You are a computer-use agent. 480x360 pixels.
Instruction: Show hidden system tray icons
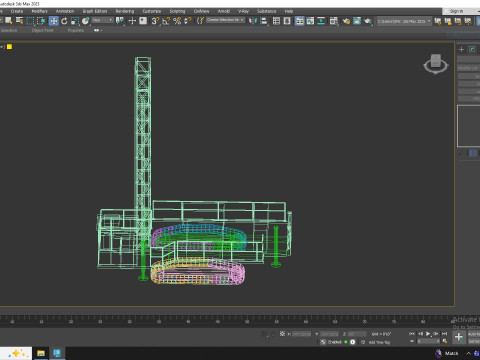click(468, 353)
